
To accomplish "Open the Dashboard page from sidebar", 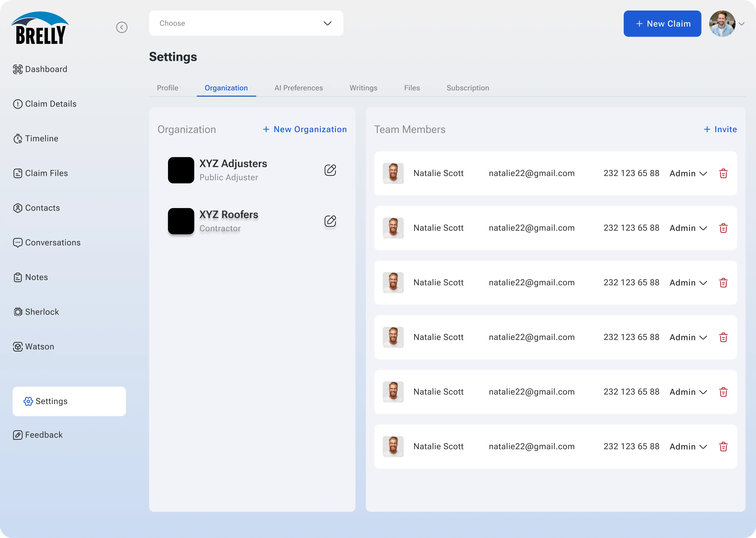I will pyautogui.click(x=40, y=69).
